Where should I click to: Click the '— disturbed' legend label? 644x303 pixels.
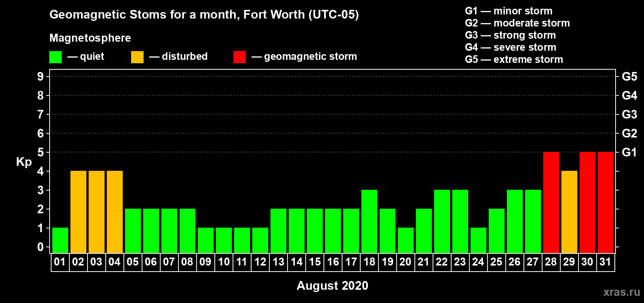point(178,57)
